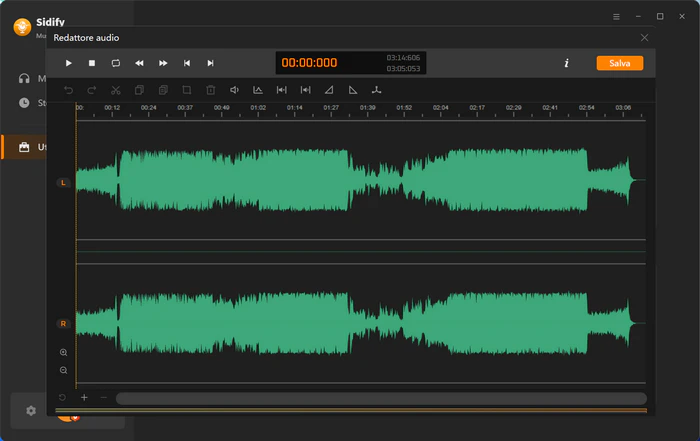Redo the last edit
Image resolution: width=700 pixels, height=441 pixels.
click(x=92, y=90)
